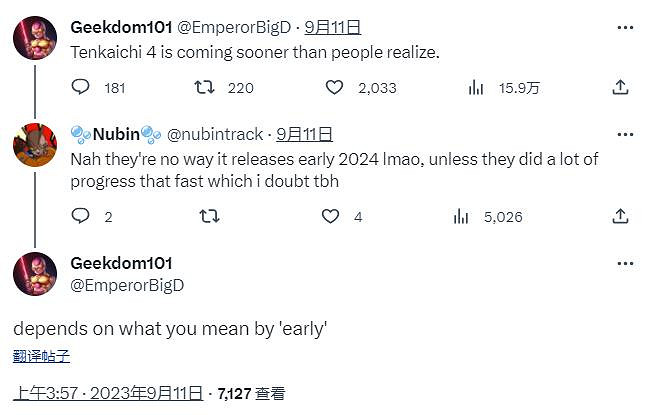Retweet the Tenkaichi 4 tweet
Viewport: 647px width, 415px height.
[204, 88]
